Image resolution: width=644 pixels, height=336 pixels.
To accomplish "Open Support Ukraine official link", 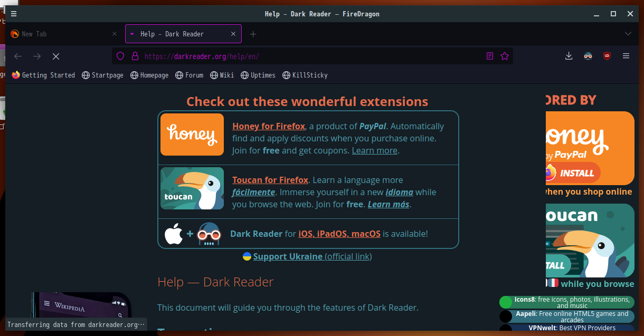I will pos(312,257).
